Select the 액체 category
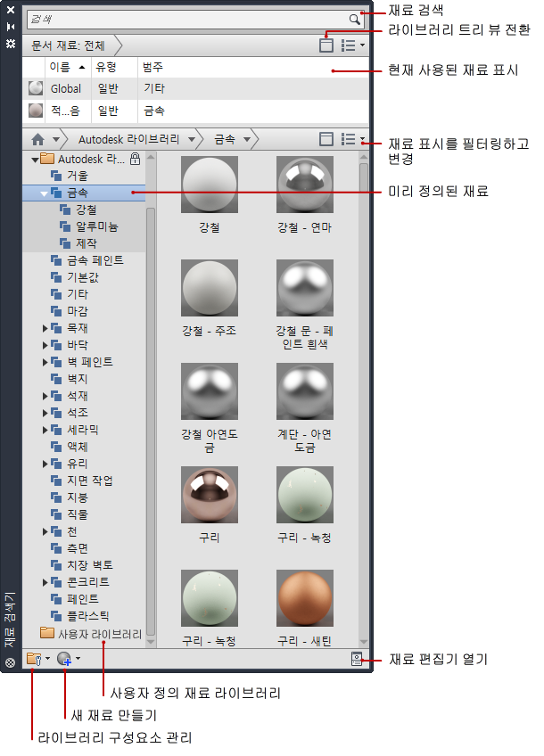 point(78,447)
